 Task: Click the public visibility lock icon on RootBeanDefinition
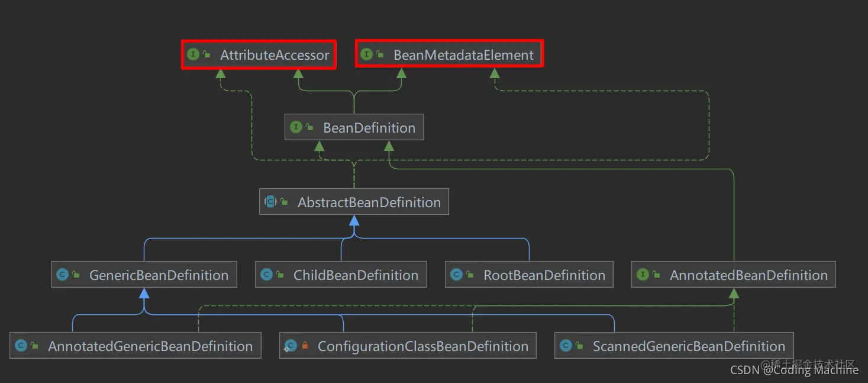point(470,275)
